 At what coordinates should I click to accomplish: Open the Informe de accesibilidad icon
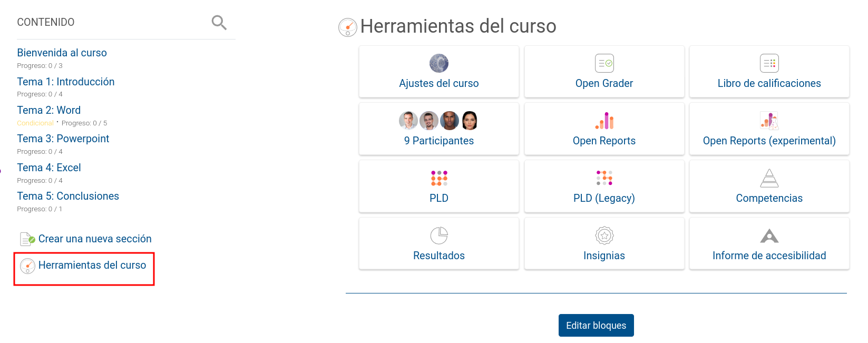pos(769,236)
